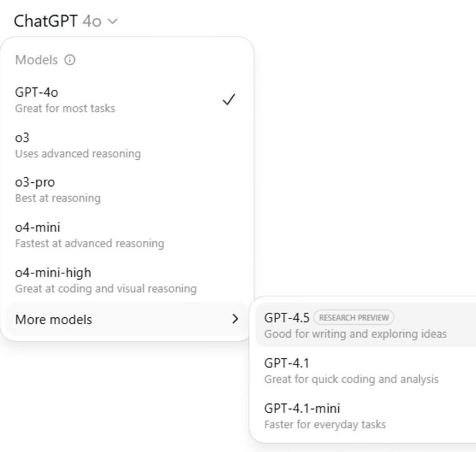The height and width of the screenshot is (452, 476).
Task: Click the Models header label
Action: [36, 60]
